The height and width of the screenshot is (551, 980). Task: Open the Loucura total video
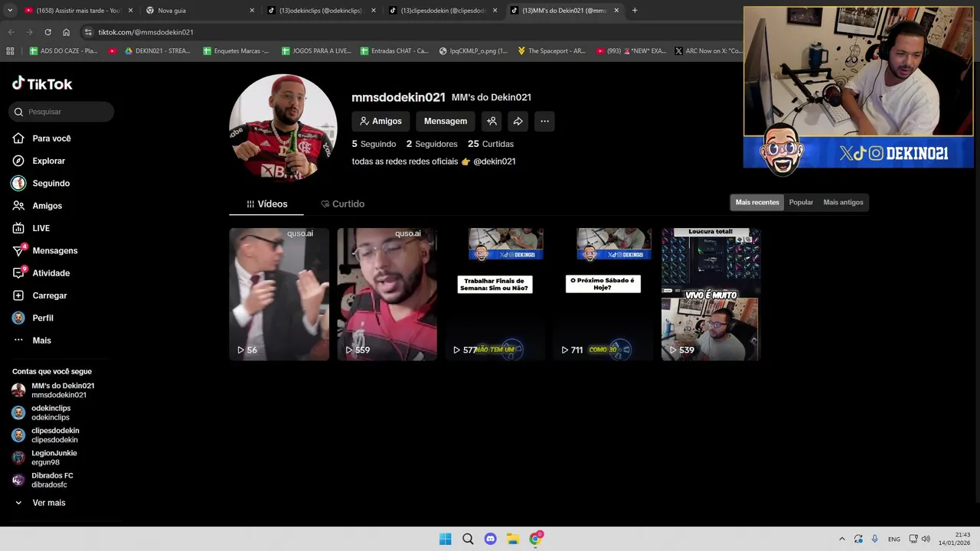coord(711,294)
